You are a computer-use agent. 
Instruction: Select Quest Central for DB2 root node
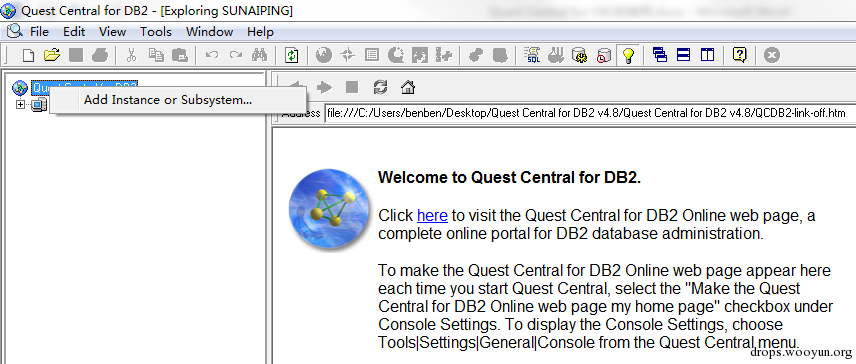pos(85,86)
